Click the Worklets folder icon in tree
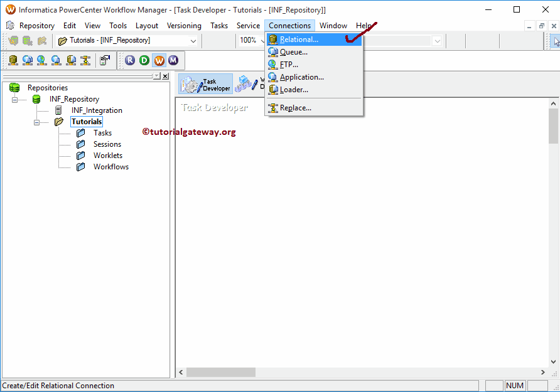This screenshot has width=560, height=392. coord(81,156)
